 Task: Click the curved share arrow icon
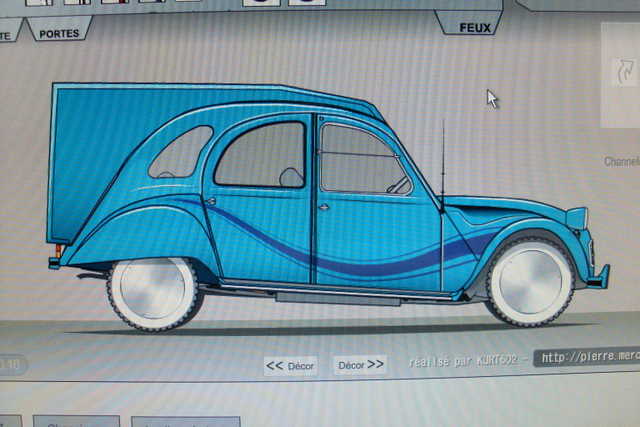[623, 73]
